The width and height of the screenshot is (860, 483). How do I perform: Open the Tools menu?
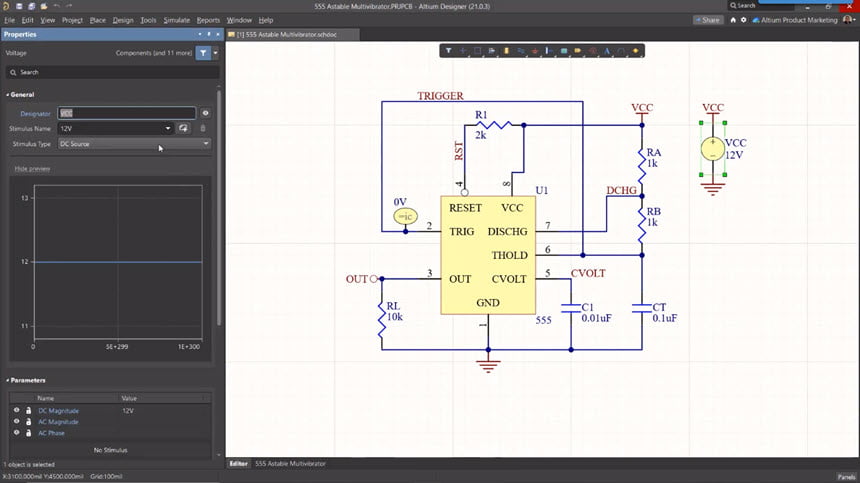coord(148,20)
